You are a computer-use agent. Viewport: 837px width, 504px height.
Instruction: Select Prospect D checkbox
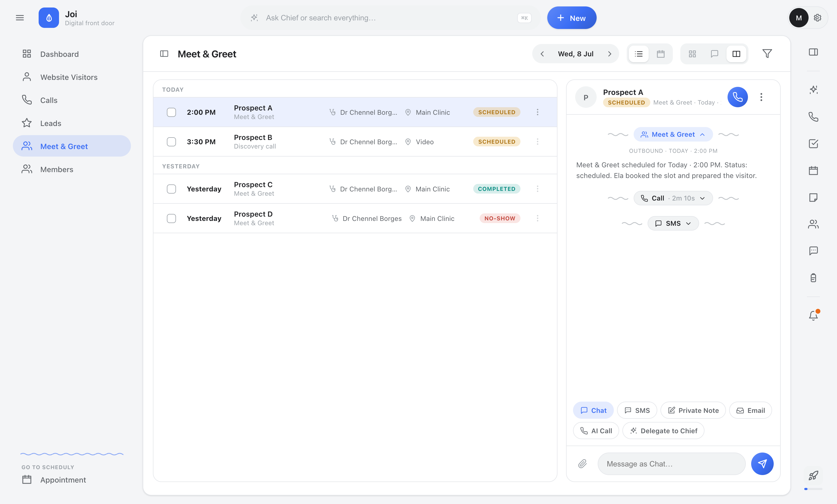pos(171,218)
